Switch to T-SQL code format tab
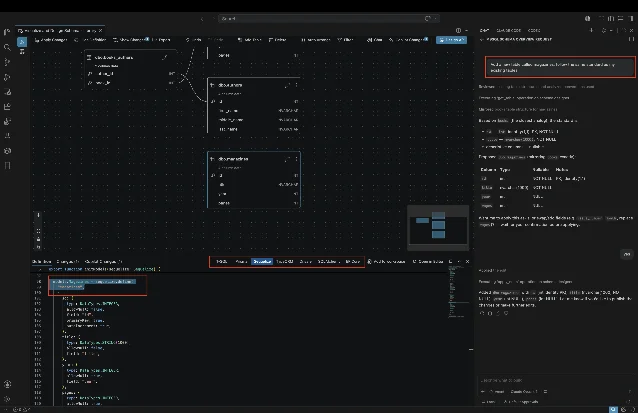 coord(222,262)
